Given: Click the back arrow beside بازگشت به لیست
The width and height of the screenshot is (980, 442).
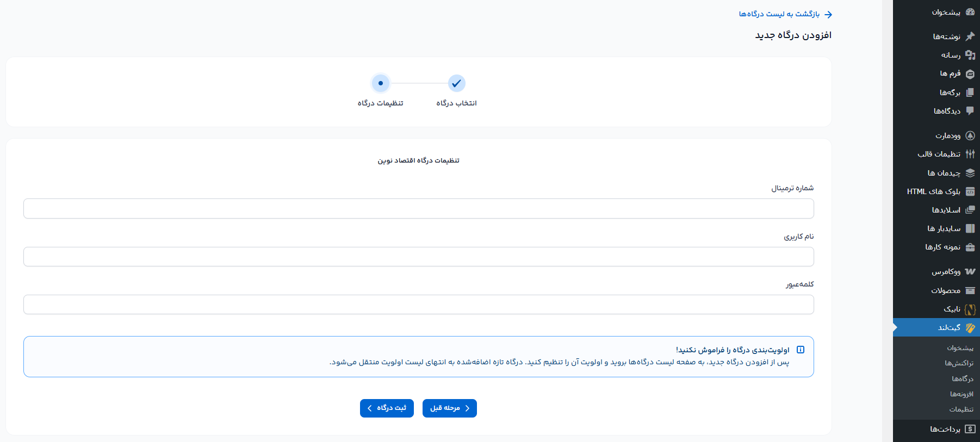Looking at the screenshot, I should [x=828, y=15].
